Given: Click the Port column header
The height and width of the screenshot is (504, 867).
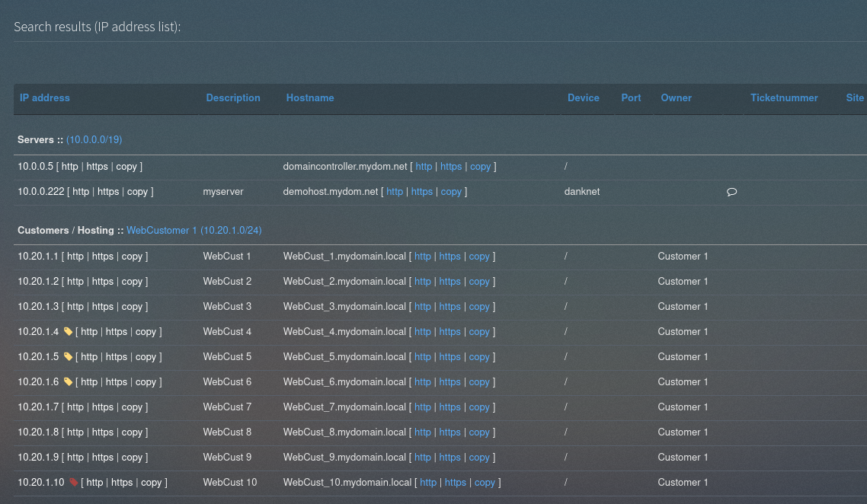Looking at the screenshot, I should pyautogui.click(x=631, y=97).
